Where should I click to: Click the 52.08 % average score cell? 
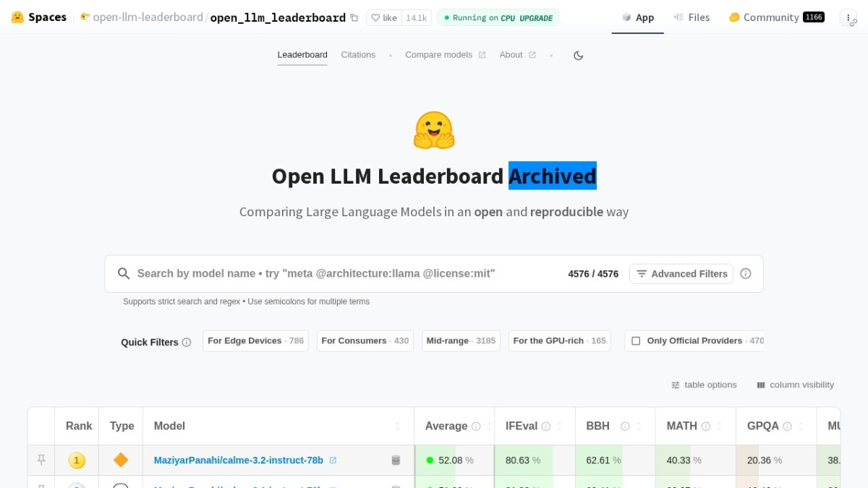pos(454,460)
